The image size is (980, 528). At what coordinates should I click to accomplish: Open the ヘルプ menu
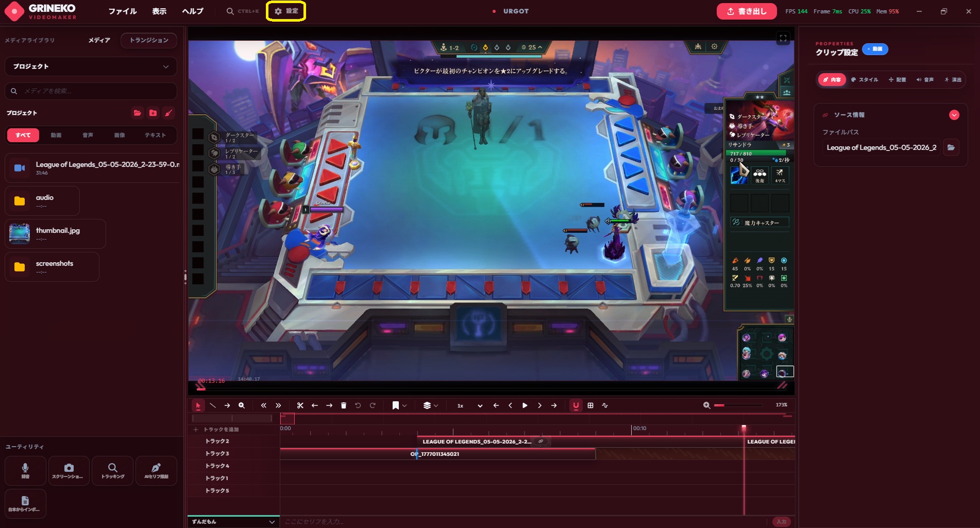click(x=193, y=11)
